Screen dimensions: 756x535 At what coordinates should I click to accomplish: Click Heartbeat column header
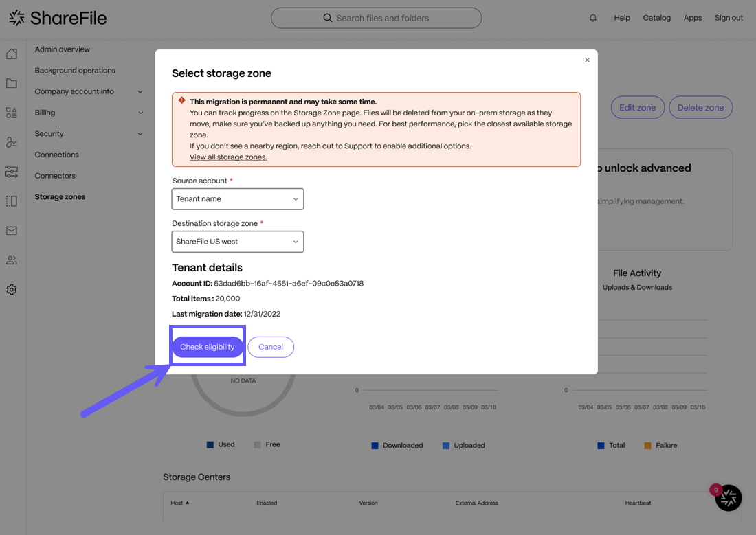(x=638, y=503)
